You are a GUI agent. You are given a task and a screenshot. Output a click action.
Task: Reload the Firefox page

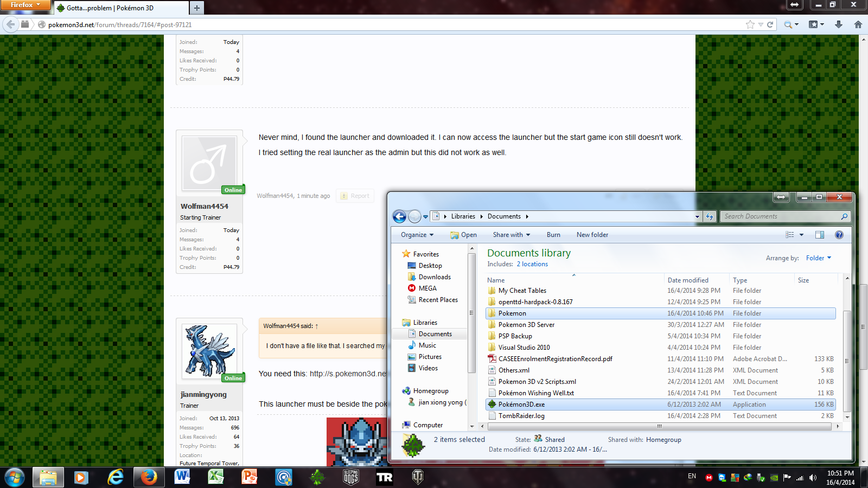pyautogui.click(x=770, y=24)
